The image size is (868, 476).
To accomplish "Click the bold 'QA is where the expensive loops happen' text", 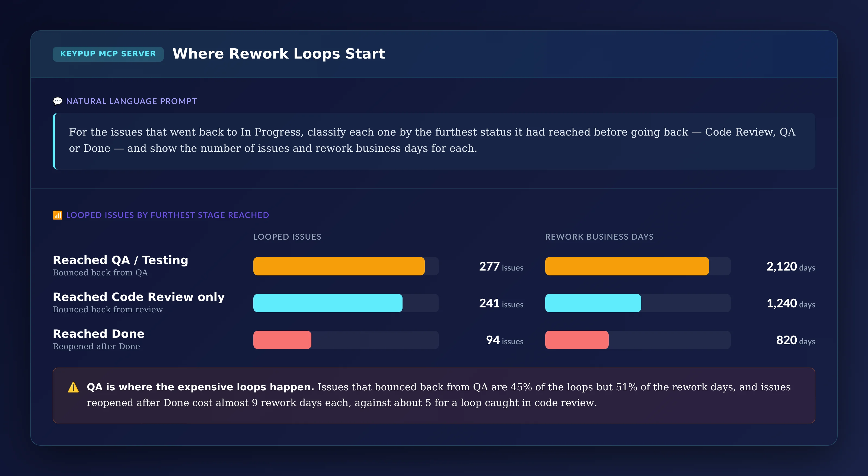I will tap(200, 387).
